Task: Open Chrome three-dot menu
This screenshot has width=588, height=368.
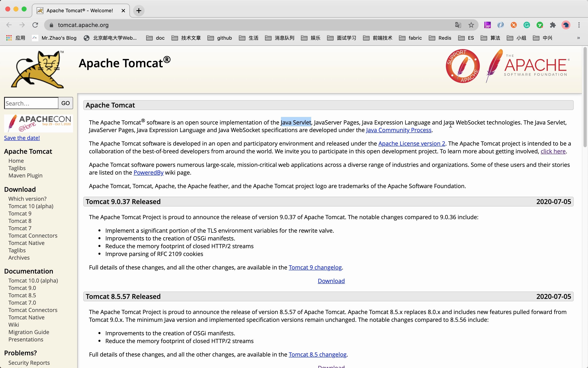Action: pos(579,25)
